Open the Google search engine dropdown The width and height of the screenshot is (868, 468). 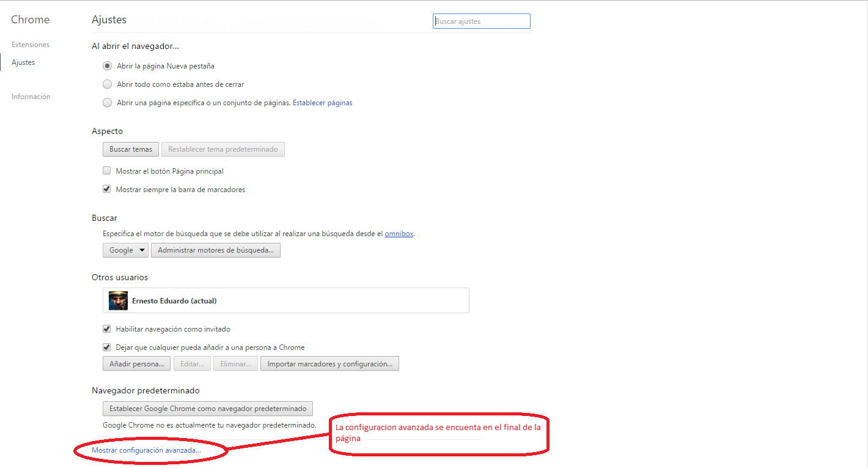(x=125, y=250)
